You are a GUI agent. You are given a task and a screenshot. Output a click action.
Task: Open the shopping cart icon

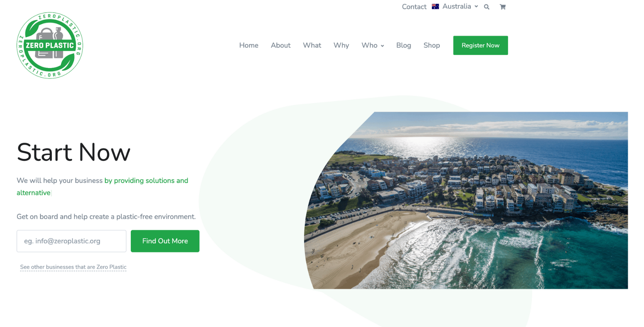click(x=502, y=7)
